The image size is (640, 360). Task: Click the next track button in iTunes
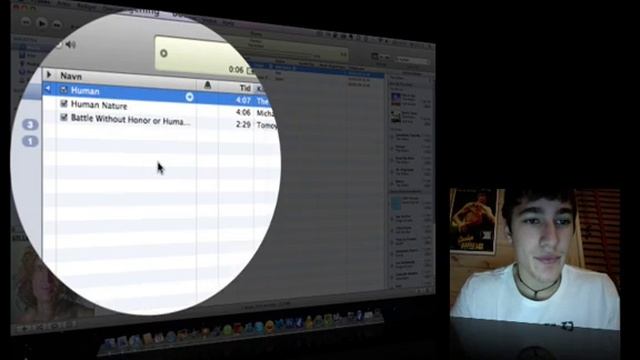[57, 25]
